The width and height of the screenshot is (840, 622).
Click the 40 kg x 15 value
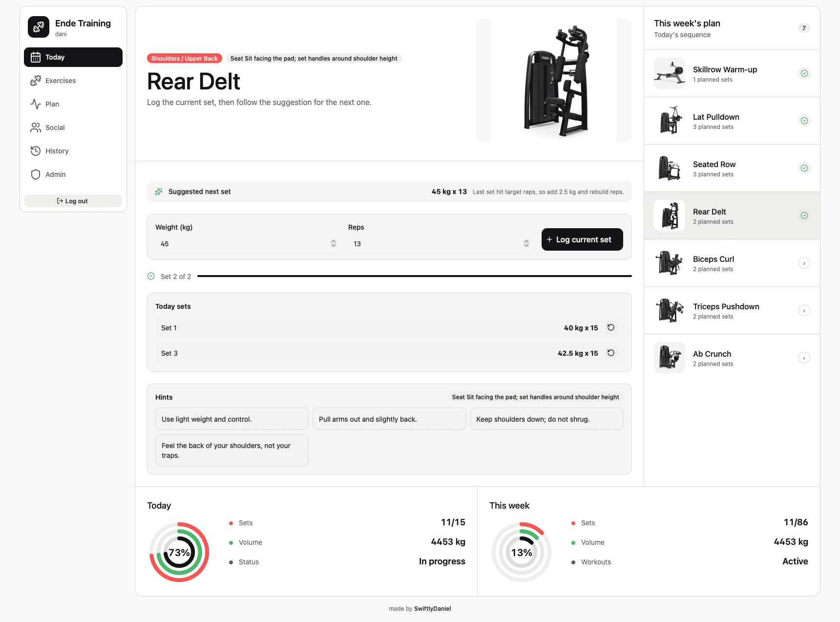coord(581,328)
